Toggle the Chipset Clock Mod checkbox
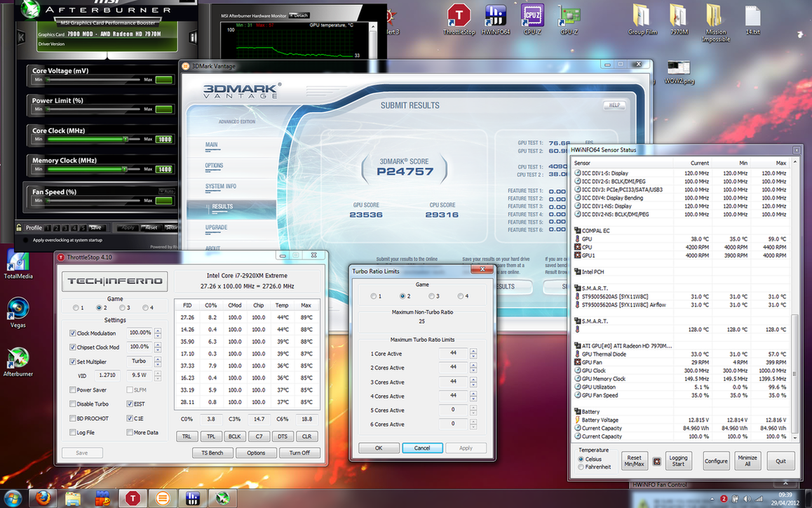Viewport: 812px width, 508px height. tap(72, 347)
